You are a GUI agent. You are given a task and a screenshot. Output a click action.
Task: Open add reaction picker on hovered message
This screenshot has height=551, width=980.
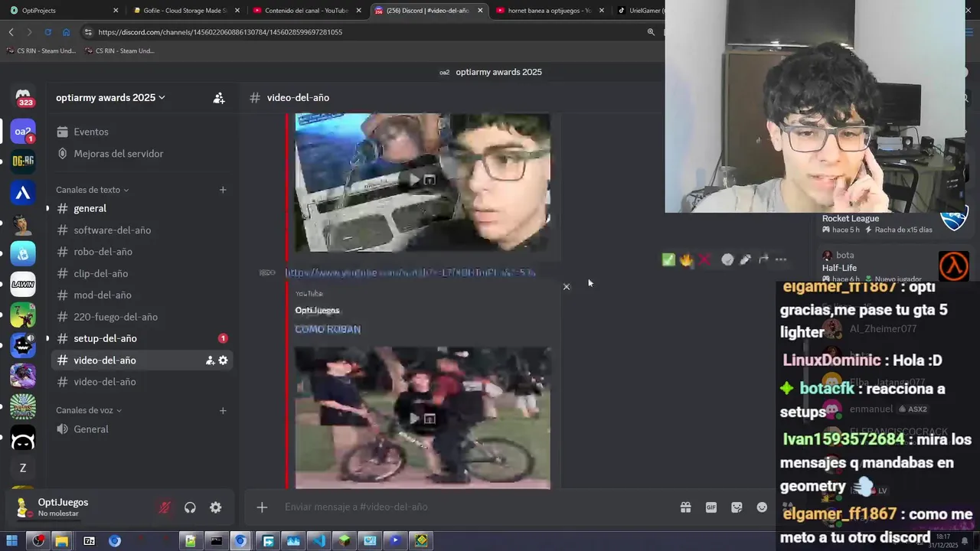tap(727, 259)
